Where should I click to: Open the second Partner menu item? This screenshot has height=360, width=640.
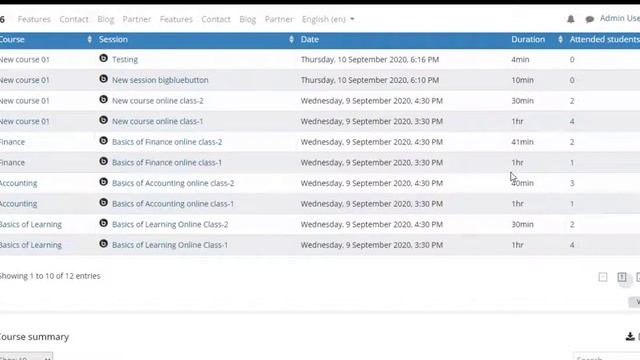[x=279, y=19]
